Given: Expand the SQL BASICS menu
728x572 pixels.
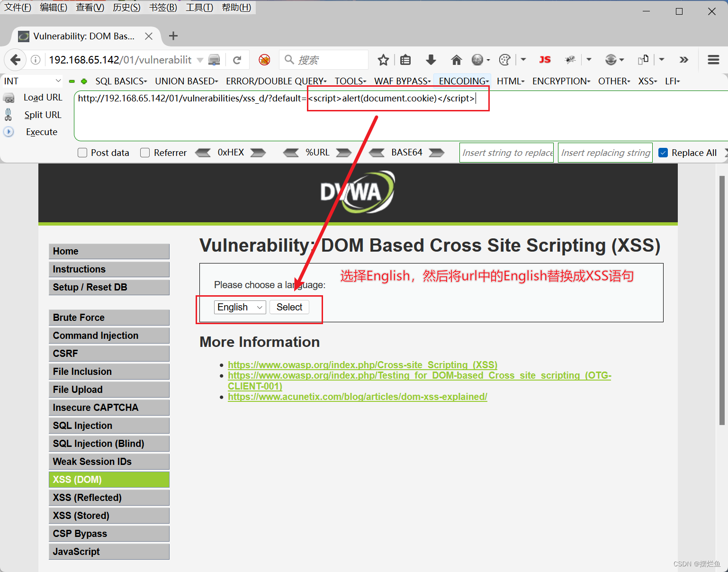Looking at the screenshot, I should click(121, 81).
